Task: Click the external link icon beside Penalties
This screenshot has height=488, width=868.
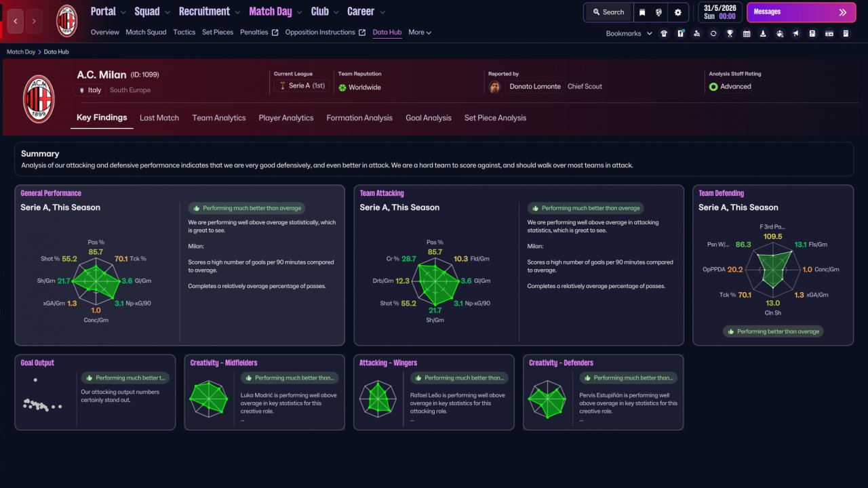Action: tap(275, 33)
